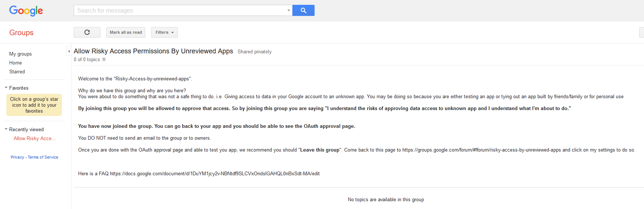644x209 pixels.
Task: Open the Terms of Service link
Action: 43,157
